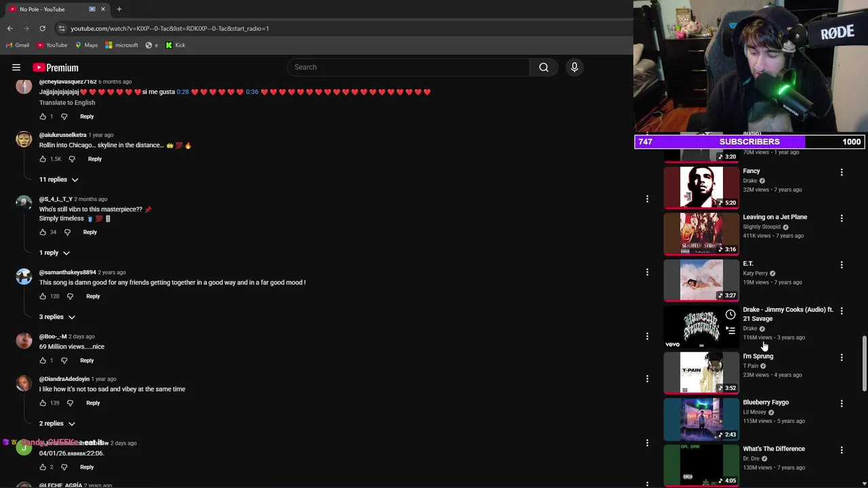This screenshot has height=488, width=868.
Task: View site information icon in address bar
Action: (x=62, y=28)
